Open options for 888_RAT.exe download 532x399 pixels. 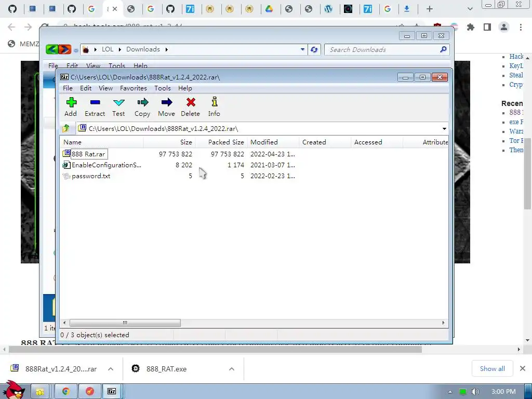232,369
